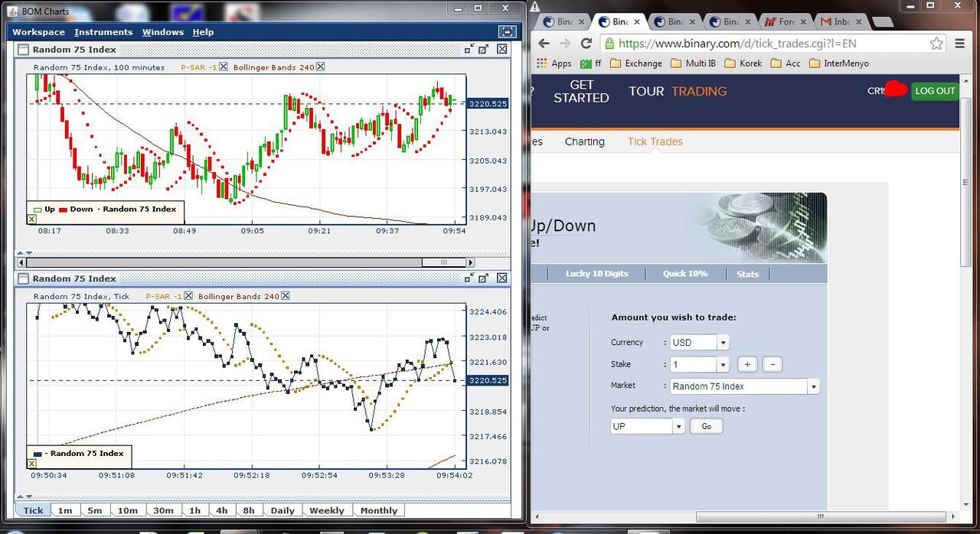Open the Charting sub-tab
The width and height of the screenshot is (980, 534).
[584, 142]
